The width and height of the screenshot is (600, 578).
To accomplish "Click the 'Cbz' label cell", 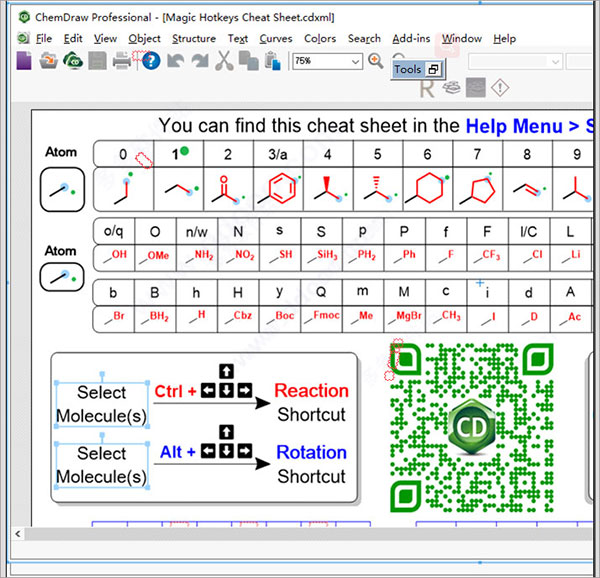I will [x=238, y=318].
